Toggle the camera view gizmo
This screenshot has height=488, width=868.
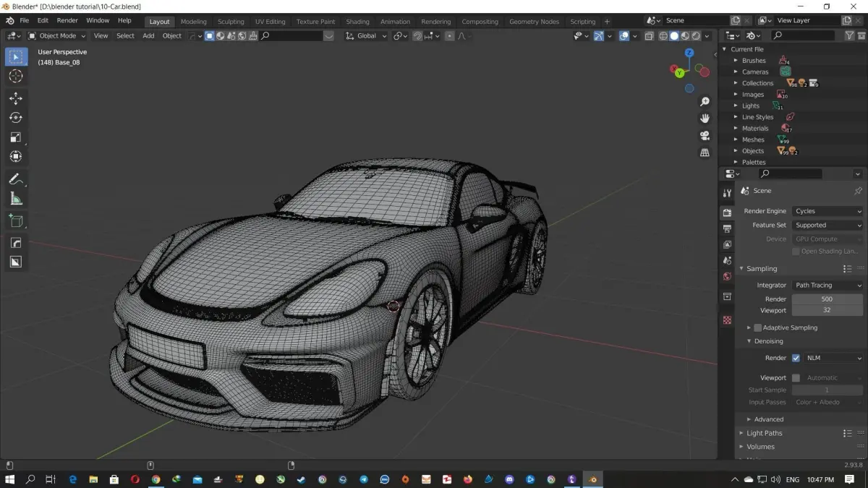coord(705,136)
